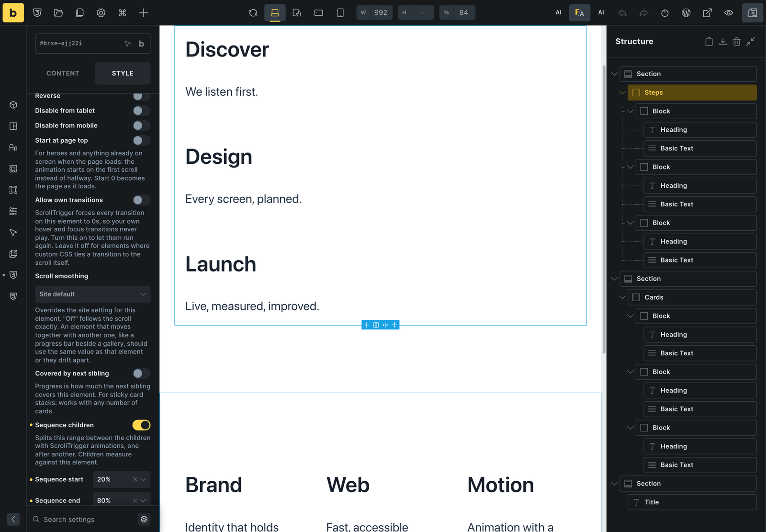Open the templates folder icon

[58, 13]
